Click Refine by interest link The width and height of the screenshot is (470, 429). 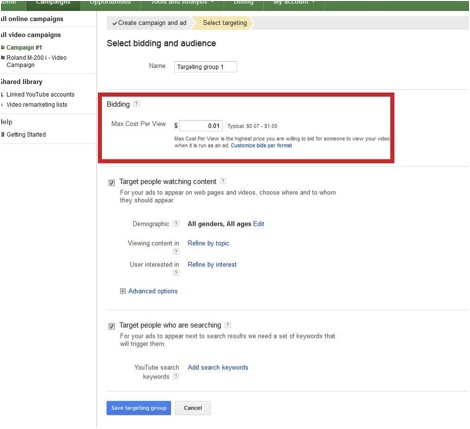(x=212, y=264)
